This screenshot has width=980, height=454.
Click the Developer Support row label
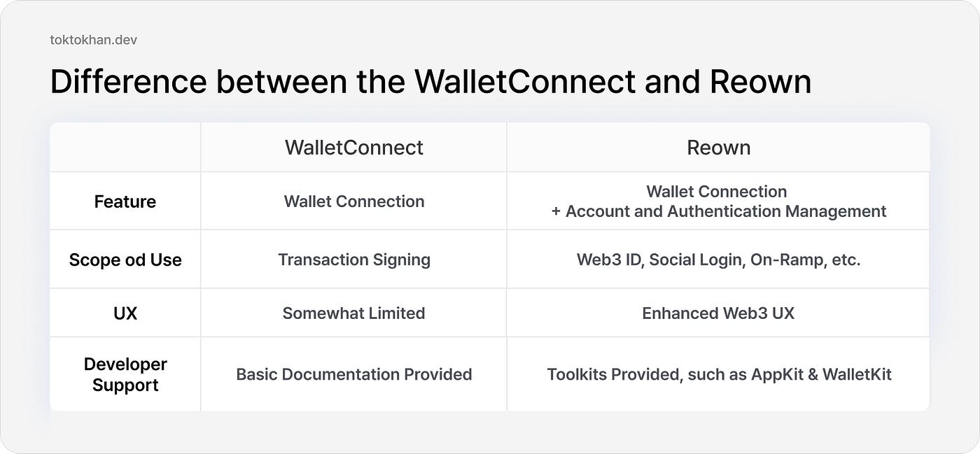tap(125, 375)
